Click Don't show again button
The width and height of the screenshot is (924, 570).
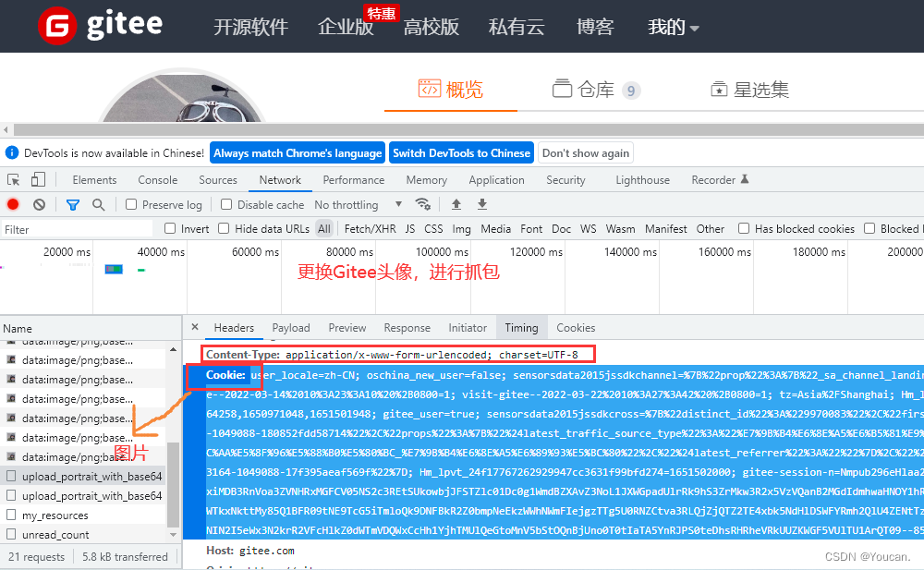(x=586, y=153)
